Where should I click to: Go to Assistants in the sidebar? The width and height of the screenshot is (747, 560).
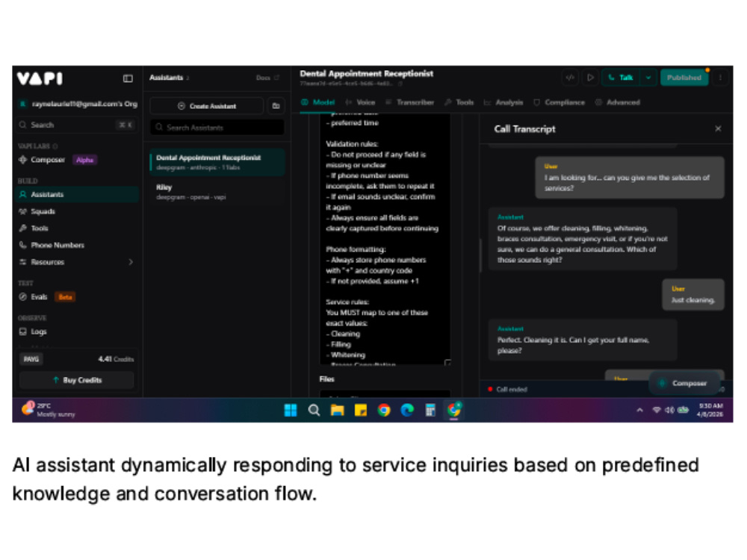[x=78, y=194]
